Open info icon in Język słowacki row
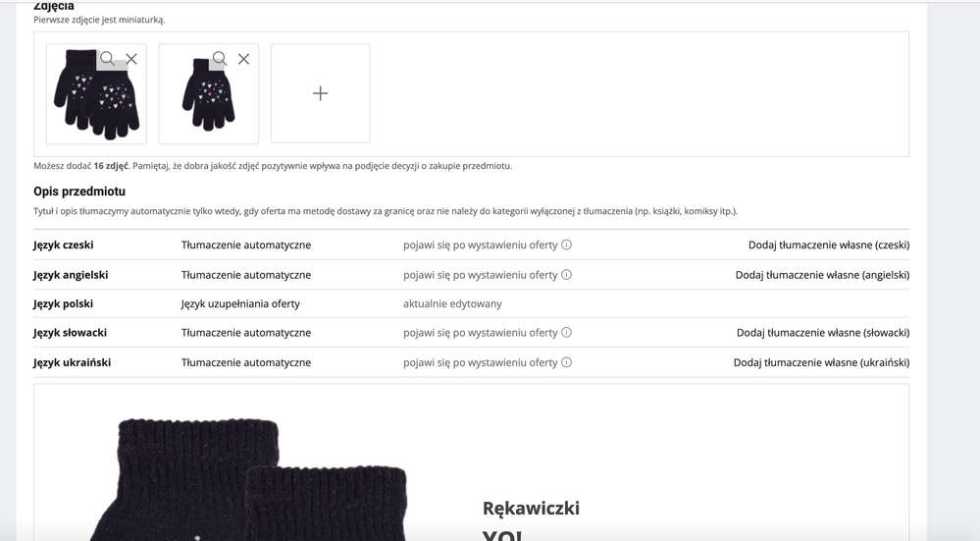This screenshot has height=541, width=980. [566, 333]
